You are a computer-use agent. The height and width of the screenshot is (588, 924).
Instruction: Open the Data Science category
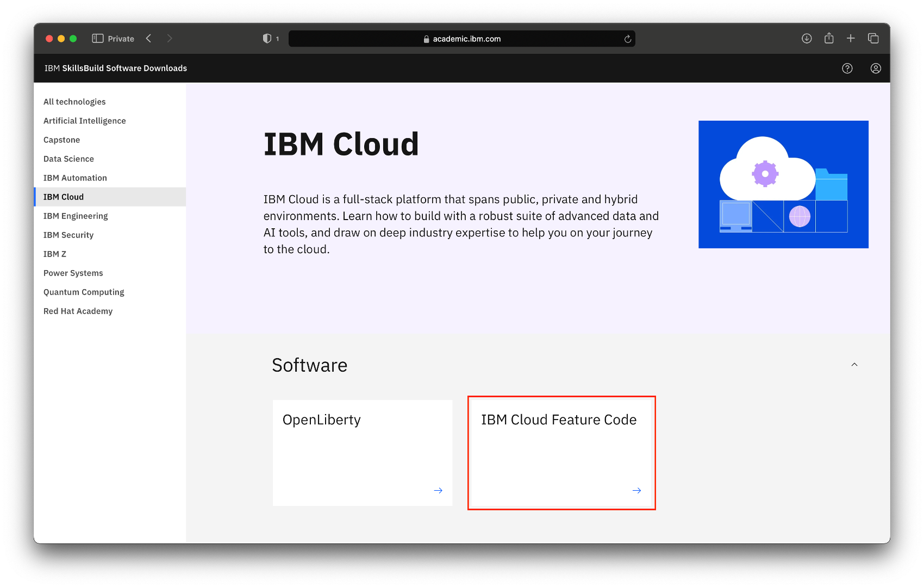pyautogui.click(x=110, y=159)
